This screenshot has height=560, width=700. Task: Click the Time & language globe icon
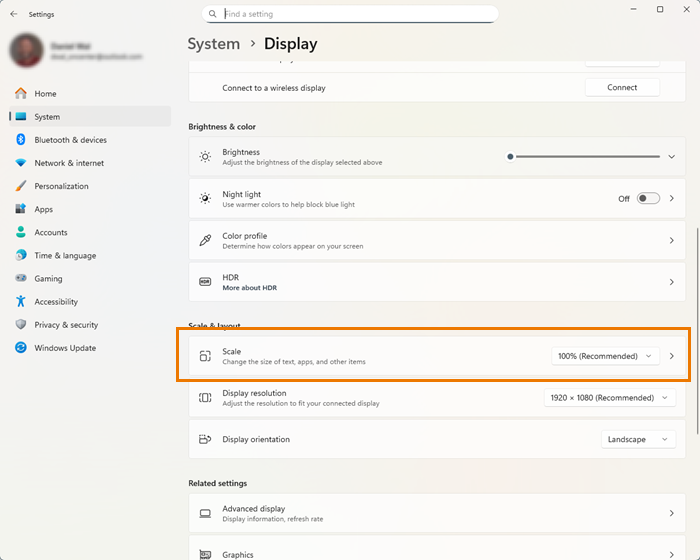[x=21, y=255]
